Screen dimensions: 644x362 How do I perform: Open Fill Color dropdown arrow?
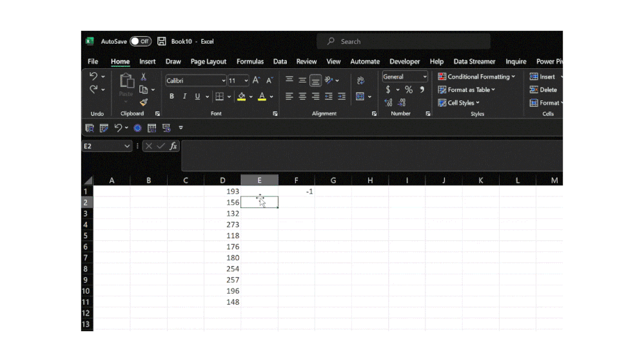pyautogui.click(x=251, y=97)
